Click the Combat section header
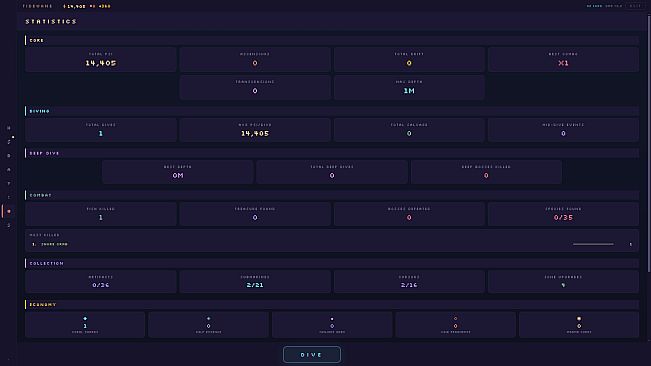This screenshot has height=366, width=651. pos(40,195)
